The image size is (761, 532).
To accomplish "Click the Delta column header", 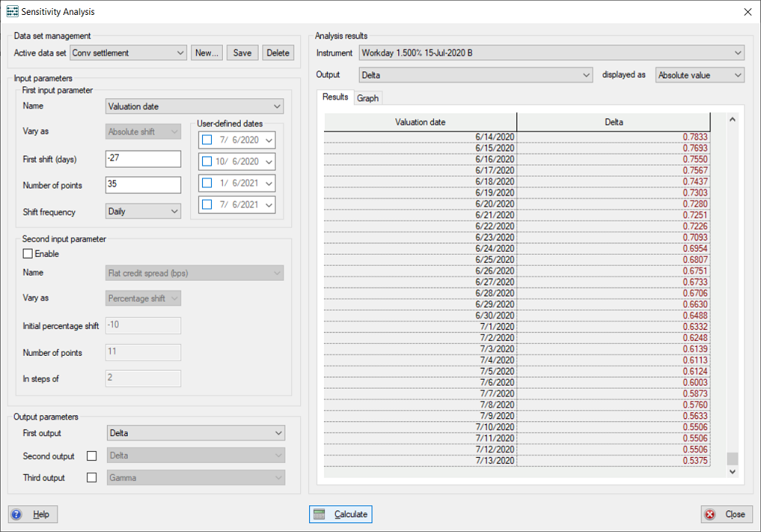I will click(613, 123).
